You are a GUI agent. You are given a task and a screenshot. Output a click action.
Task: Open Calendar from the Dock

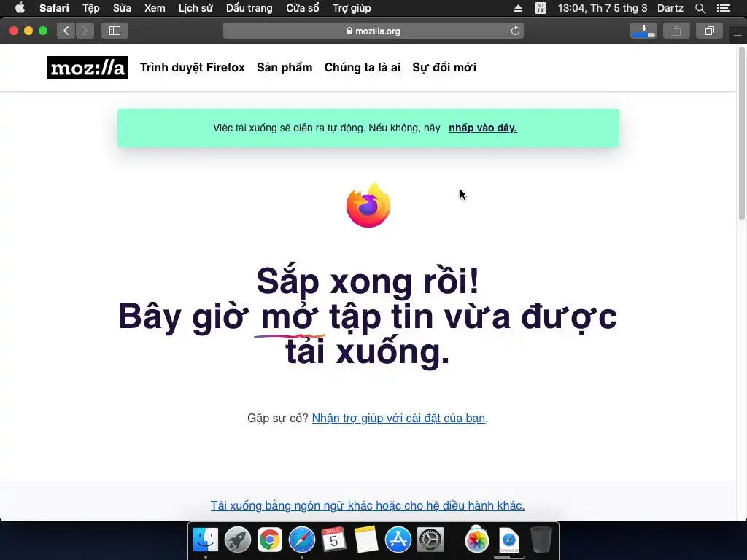tap(333, 540)
